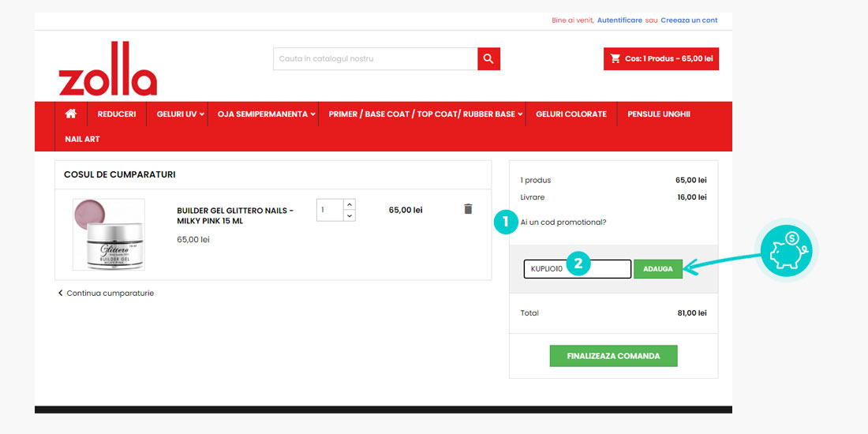Open the shopping cart summary button
Viewport: 868px width, 434px height.
[x=661, y=59]
